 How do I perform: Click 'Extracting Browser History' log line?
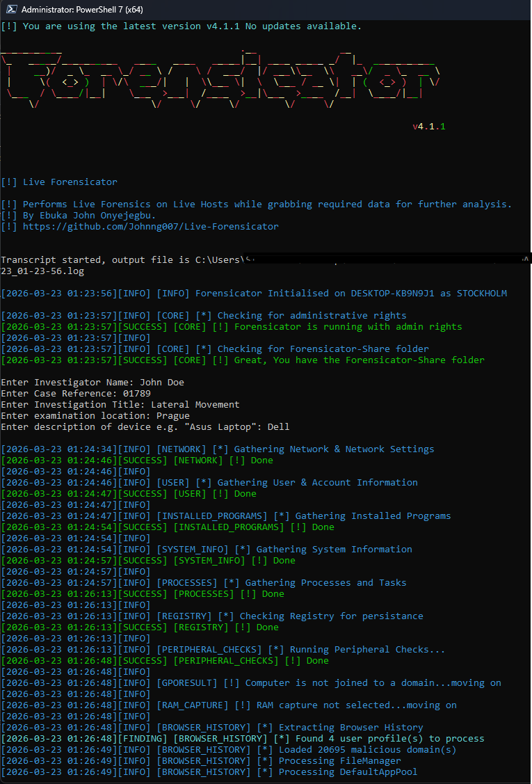coord(212,728)
